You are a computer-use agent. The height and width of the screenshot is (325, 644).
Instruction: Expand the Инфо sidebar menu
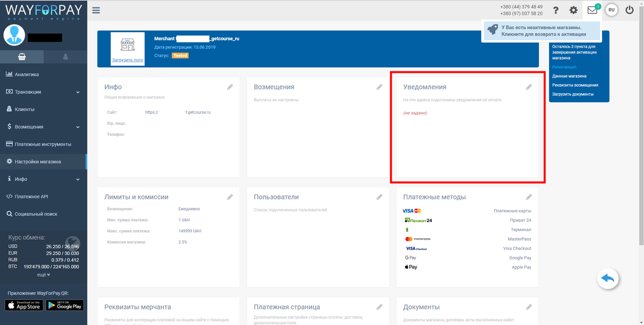(x=43, y=179)
